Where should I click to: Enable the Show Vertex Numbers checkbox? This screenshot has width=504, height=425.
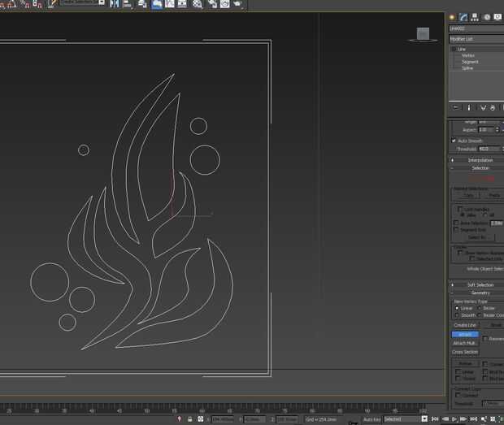coord(461,253)
